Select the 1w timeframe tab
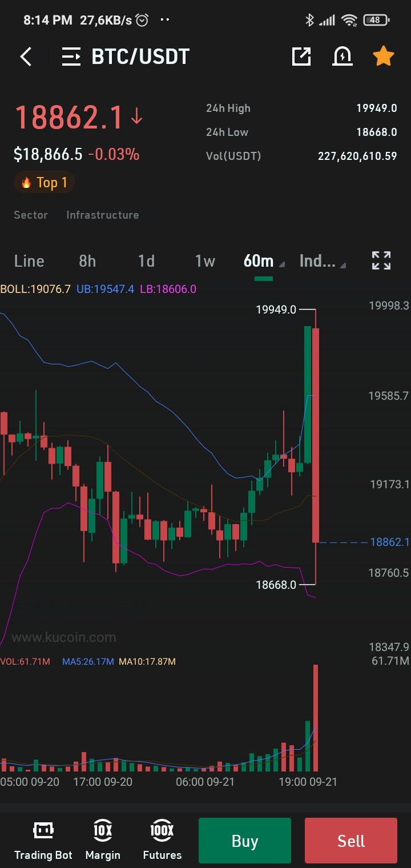The height and width of the screenshot is (868, 411). click(x=205, y=261)
